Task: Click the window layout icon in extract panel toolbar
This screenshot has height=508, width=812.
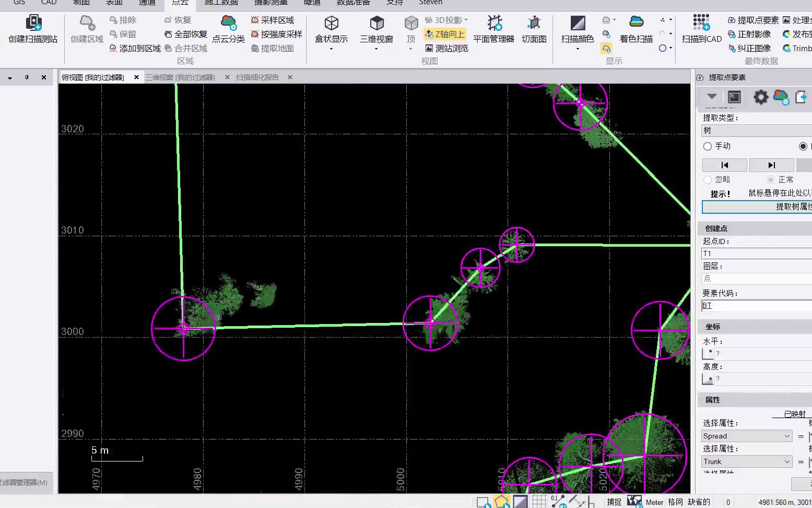Action: [734, 97]
